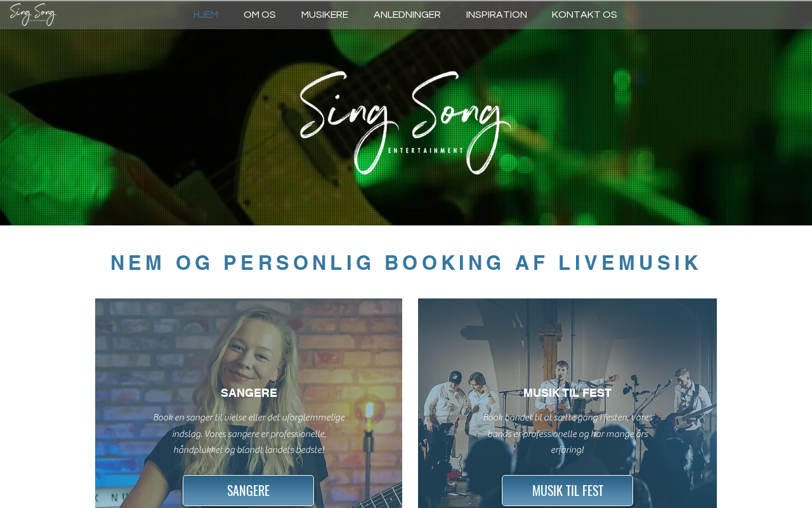Open the HJEM menu item

(x=206, y=15)
